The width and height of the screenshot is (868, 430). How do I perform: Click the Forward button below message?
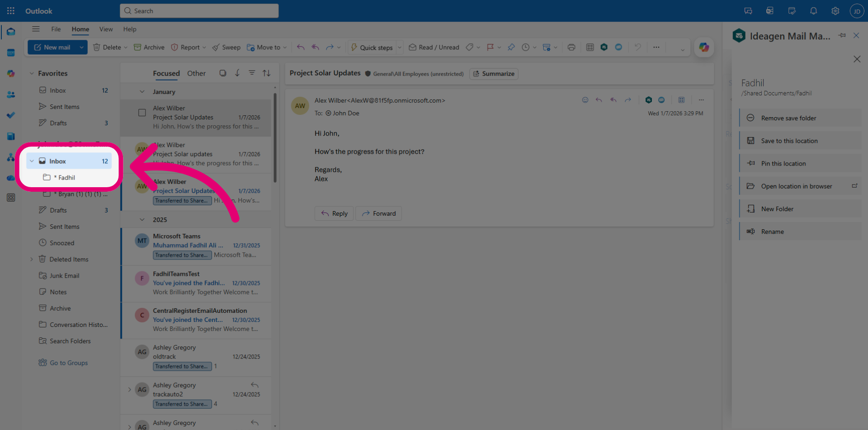coord(378,213)
